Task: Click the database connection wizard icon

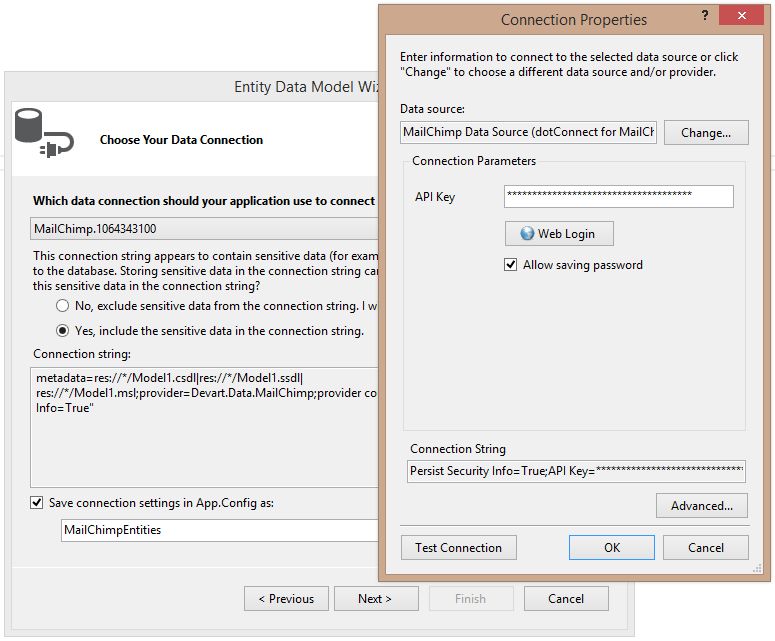Action: click(39, 133)
